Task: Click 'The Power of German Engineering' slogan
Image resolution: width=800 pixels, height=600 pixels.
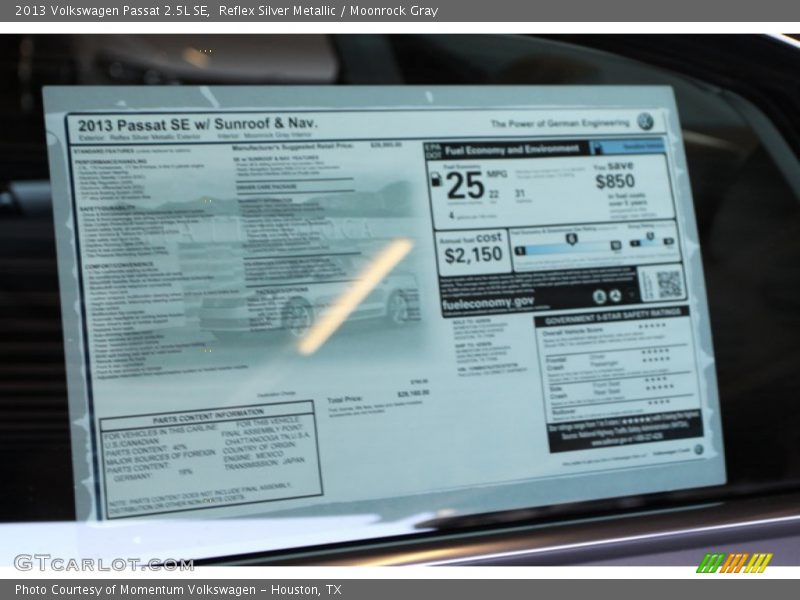Action: click(x=560, y=123)
